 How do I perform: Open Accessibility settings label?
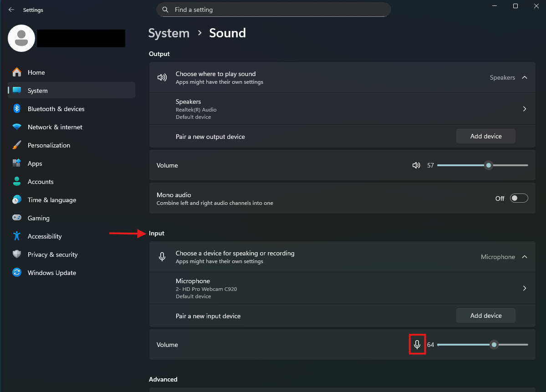pos(45,236)
